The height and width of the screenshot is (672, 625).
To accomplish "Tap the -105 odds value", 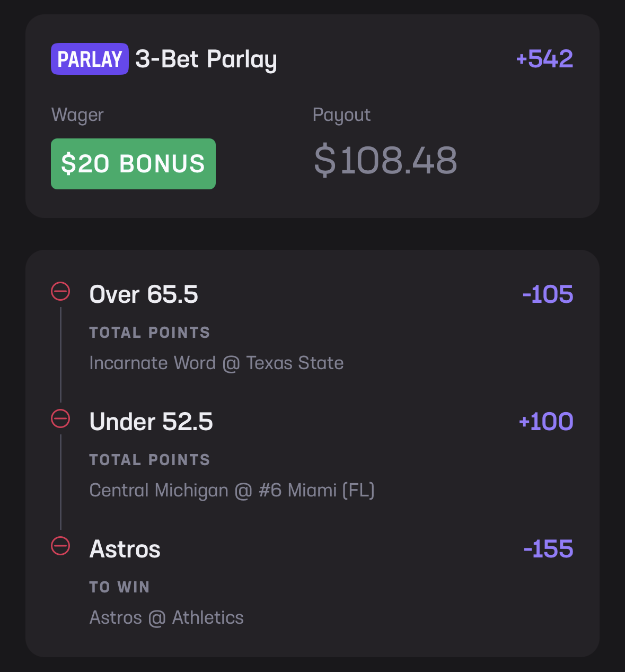I will (x=548, y=294).
